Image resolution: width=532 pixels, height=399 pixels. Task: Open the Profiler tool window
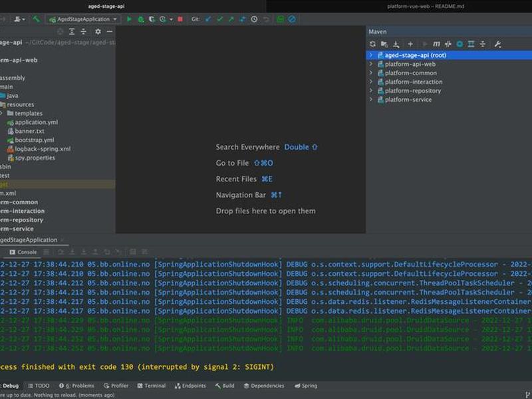click(x=116, y=386)
